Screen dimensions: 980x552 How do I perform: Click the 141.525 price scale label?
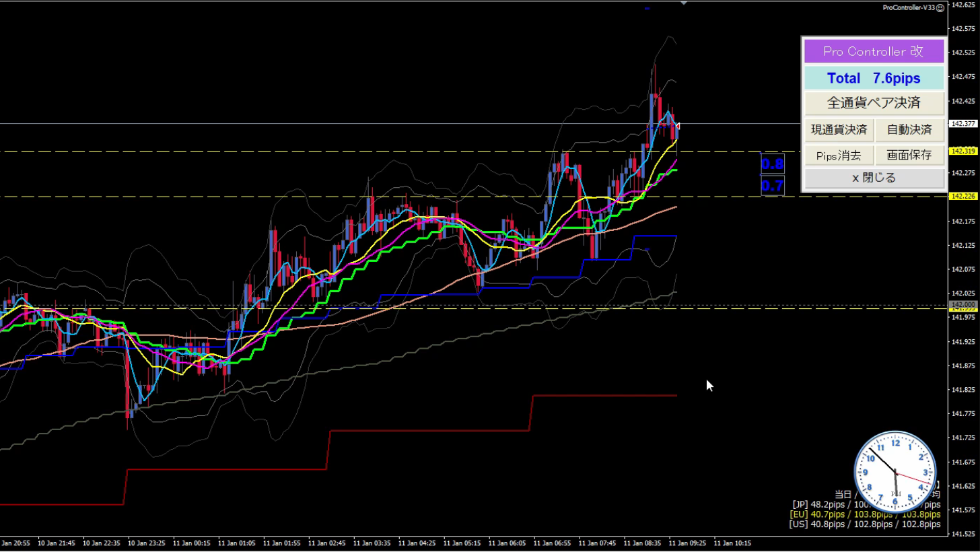[x=963, y=534]
